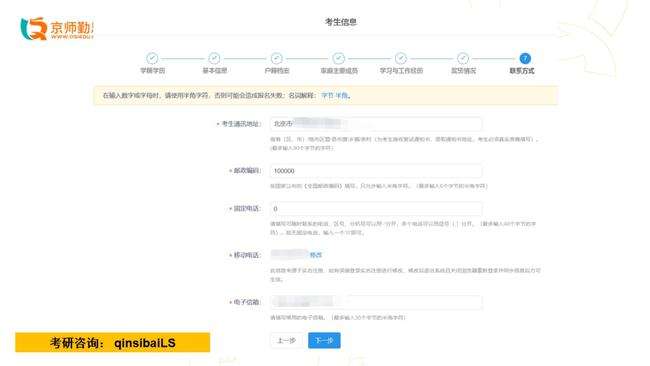Select the active 联系方式 step circle
The image size is (650, 366).
tap(525, 58)
